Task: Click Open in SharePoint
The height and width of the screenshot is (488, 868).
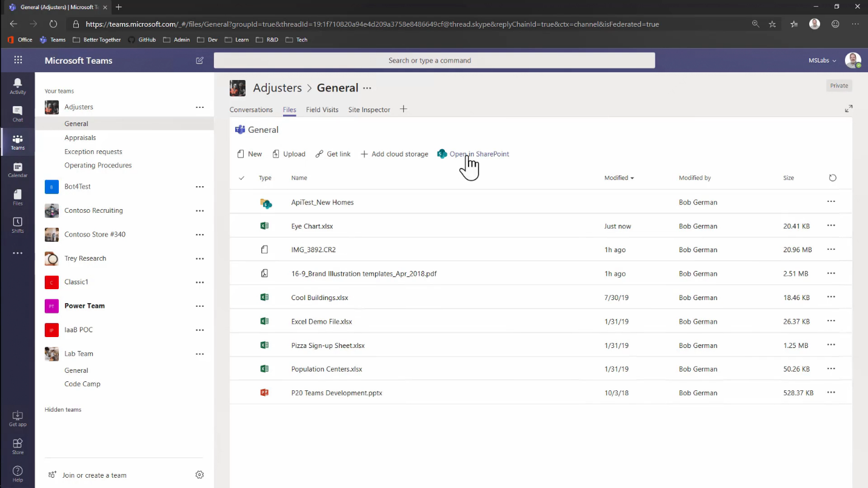Action: [473, 154]
